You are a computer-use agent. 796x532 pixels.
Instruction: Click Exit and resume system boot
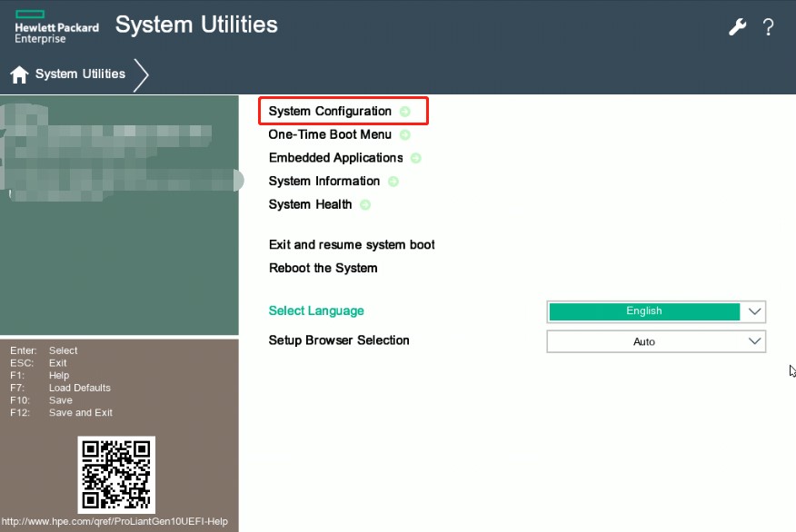(x=352, y=245)
